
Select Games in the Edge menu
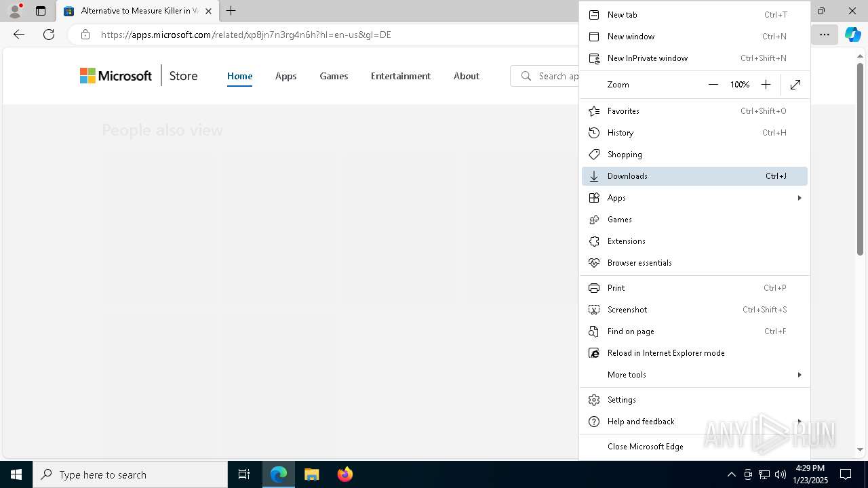[x=694, y=219]
